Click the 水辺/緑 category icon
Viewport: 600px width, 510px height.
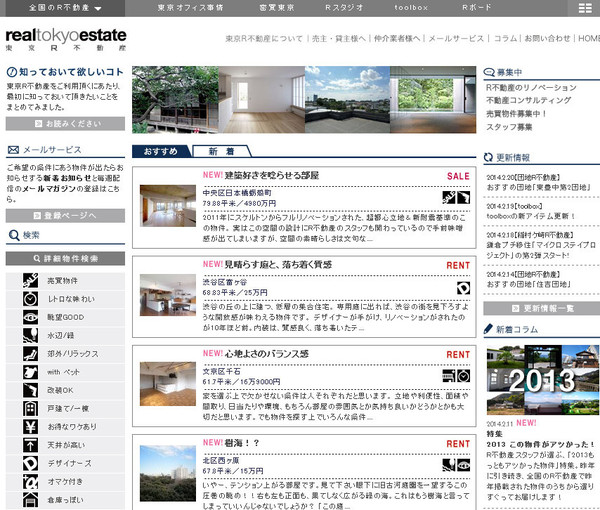(29, 335)
